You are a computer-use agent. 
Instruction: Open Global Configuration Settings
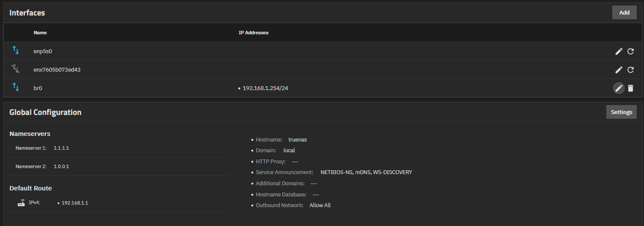(621, 112)
